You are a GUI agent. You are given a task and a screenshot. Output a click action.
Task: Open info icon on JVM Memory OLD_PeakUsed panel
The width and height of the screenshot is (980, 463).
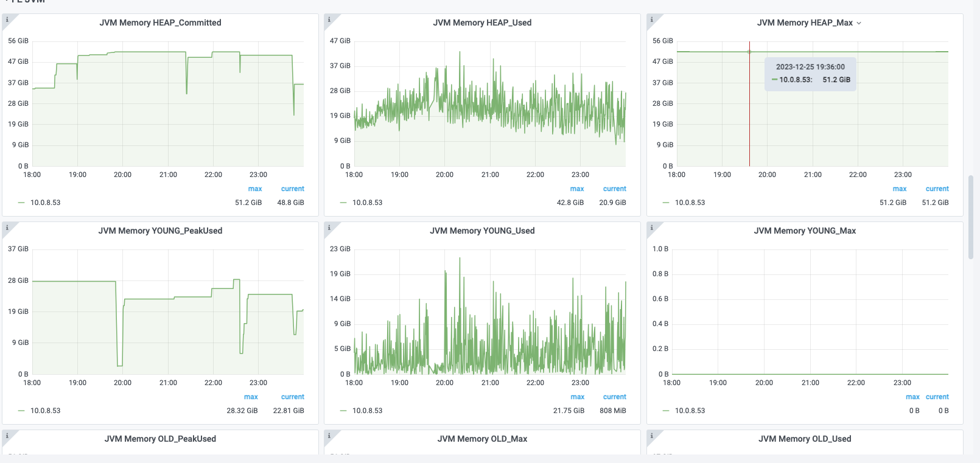7,436
